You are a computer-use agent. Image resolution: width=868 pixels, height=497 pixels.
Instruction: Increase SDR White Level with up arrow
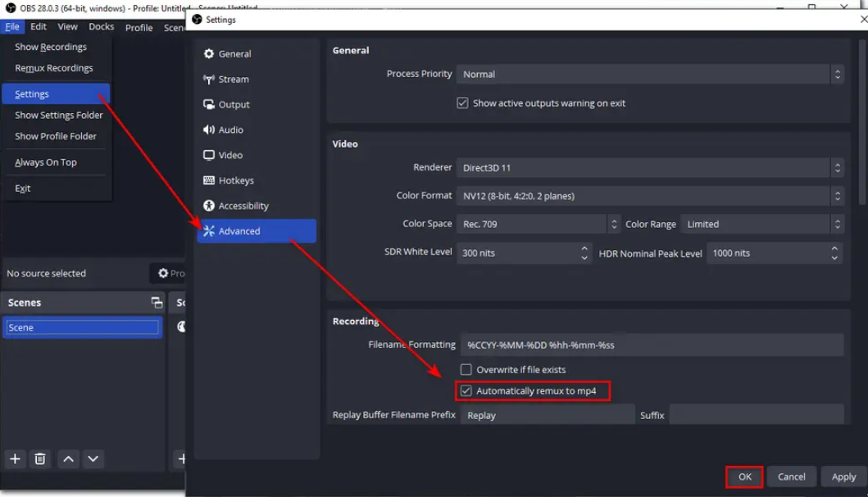click(584, 248)
